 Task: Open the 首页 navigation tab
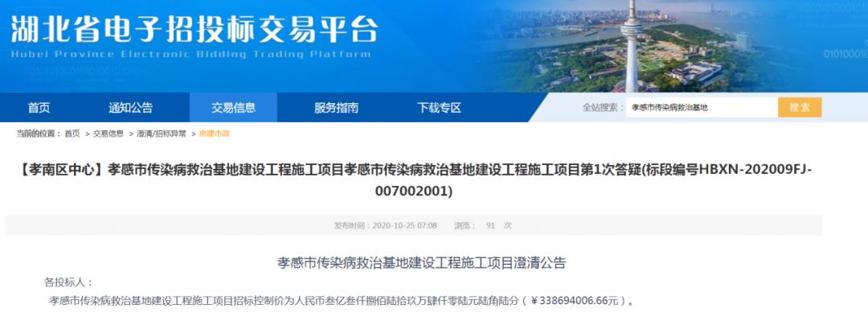(39, 108)
